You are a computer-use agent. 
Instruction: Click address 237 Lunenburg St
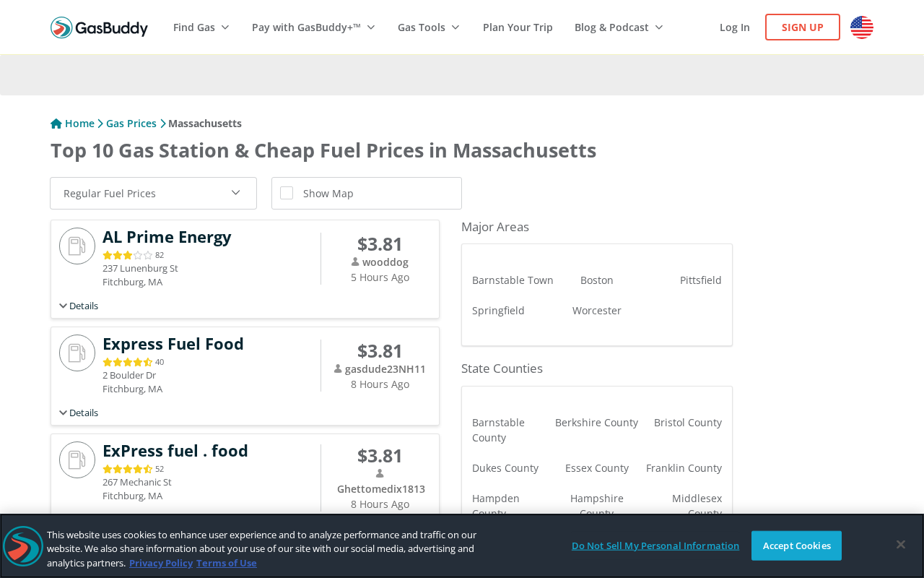pos(140,268)
